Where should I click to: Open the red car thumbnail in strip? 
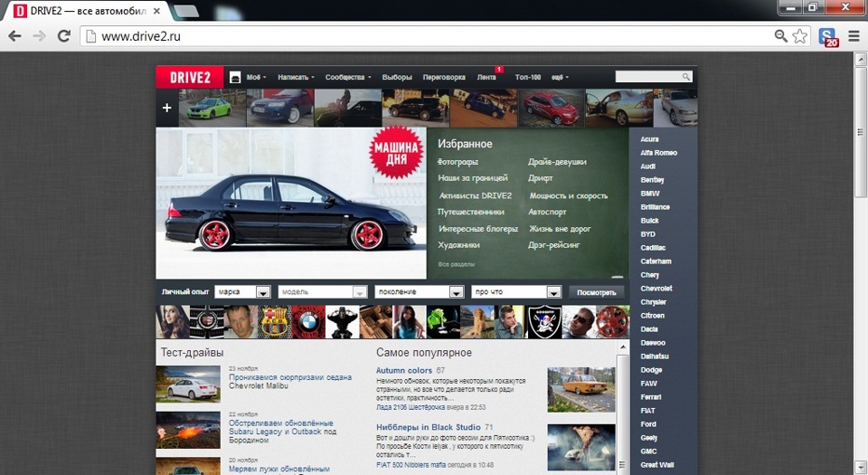(551, 108)
